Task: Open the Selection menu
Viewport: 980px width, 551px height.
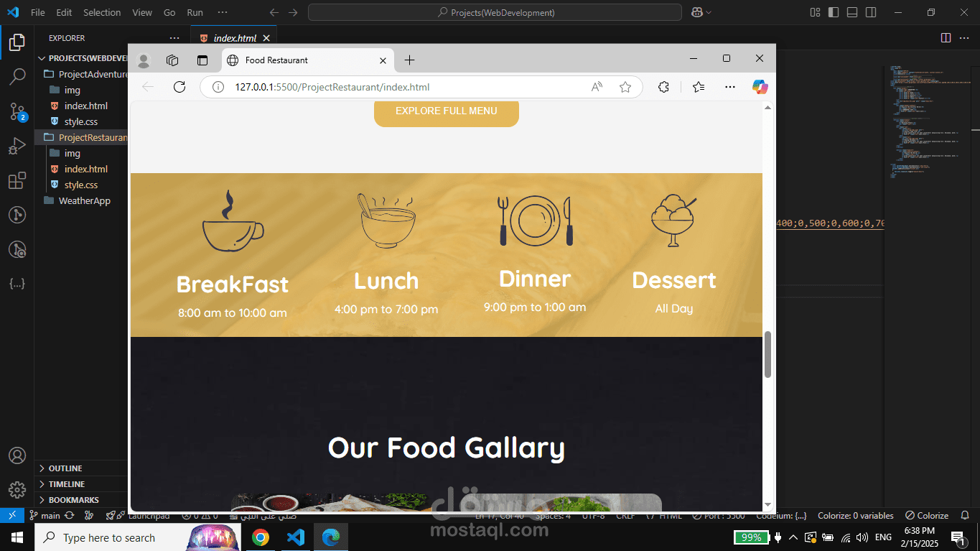Action: point(102,12)
